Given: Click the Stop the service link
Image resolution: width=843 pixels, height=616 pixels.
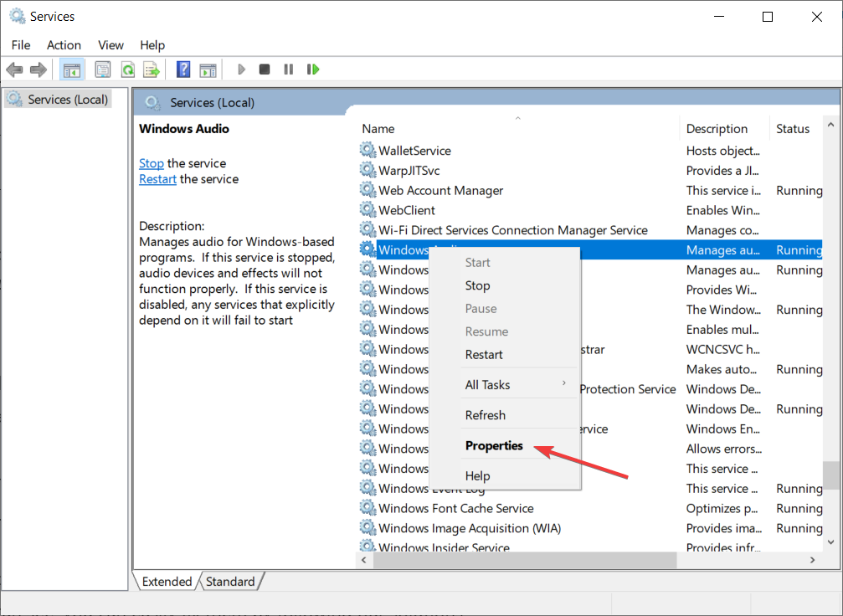Looking at the screenshot, I should tap(151, 163).
